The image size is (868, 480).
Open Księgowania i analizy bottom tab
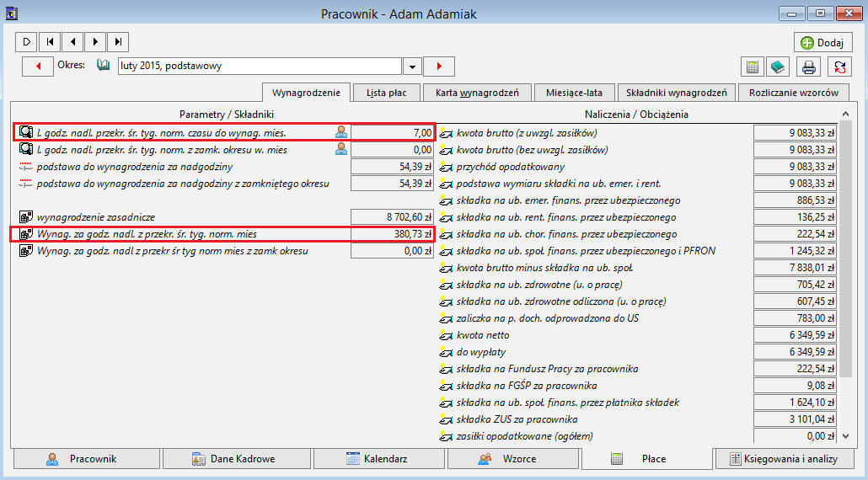(785, 458)
